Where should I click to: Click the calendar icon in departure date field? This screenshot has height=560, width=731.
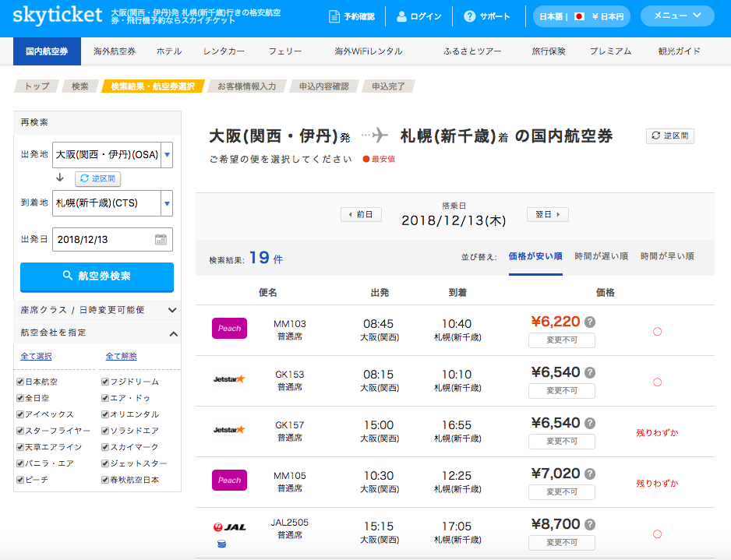[161, 240]
